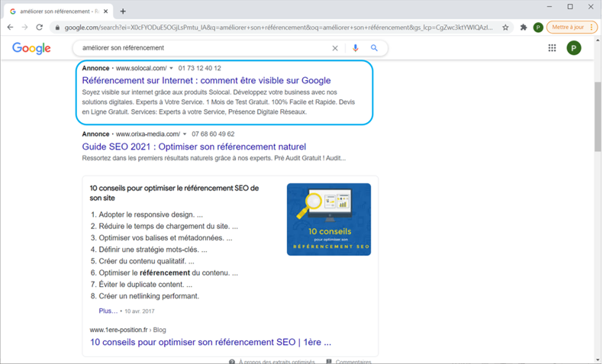Click www.1ere-position.fr › Blog breadcrumb
Viewport: 603px width, 364px height.
click(x=127, y=330)
